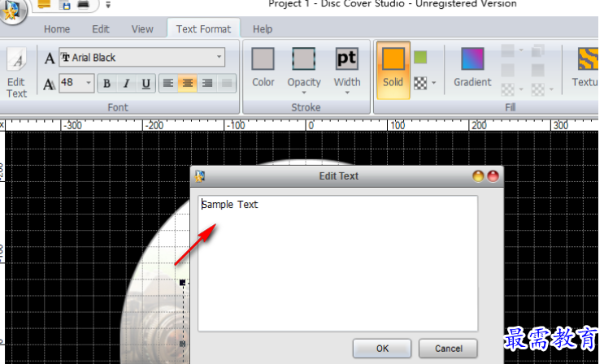Toggle Italic formatting

(x=126, y=83)
